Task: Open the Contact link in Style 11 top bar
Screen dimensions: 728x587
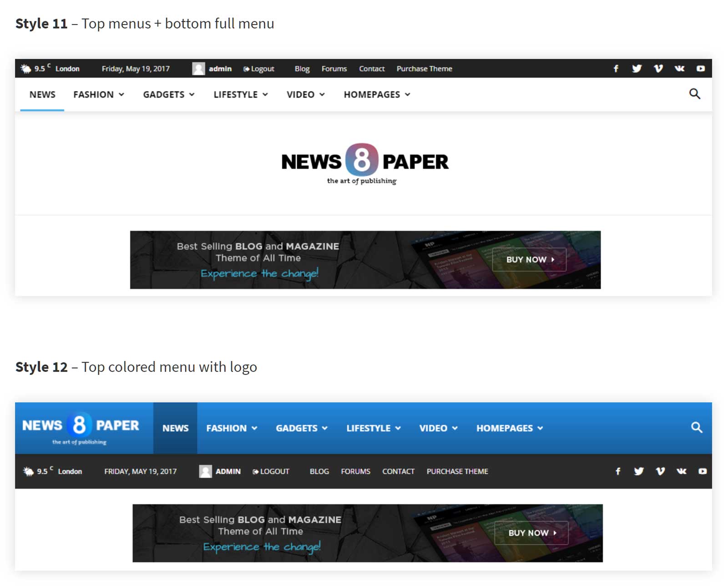Action: (x=372, y=69)
